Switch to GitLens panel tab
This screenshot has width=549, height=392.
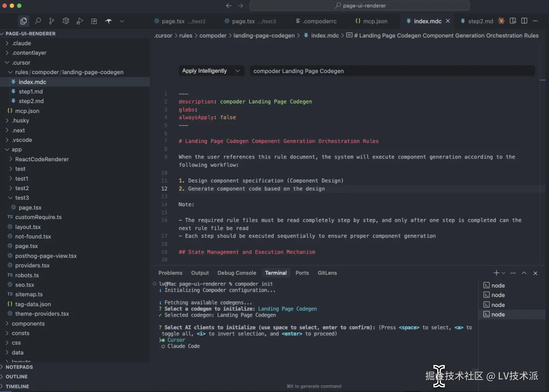pos(327,273)
